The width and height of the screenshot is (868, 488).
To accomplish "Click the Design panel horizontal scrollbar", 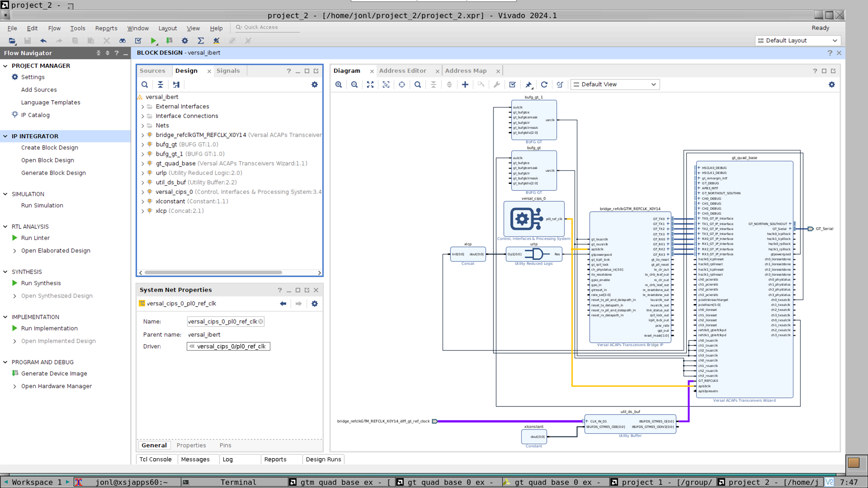I will (x=213, y=273).
